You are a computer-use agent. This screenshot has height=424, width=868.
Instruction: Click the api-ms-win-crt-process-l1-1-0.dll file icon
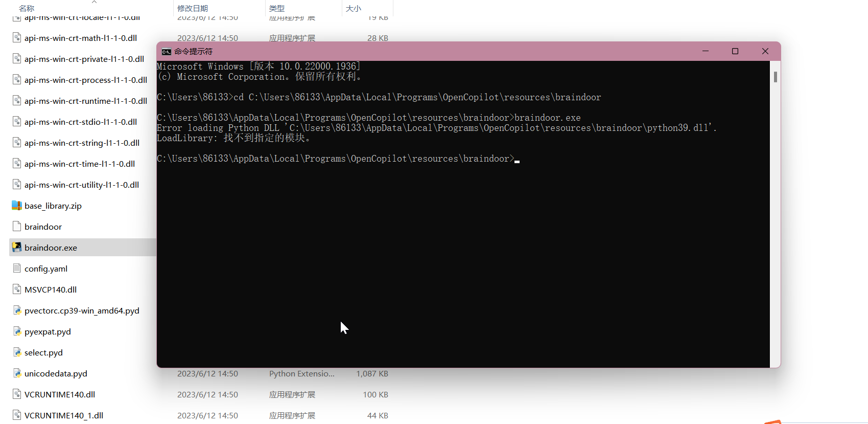[17, 80]
